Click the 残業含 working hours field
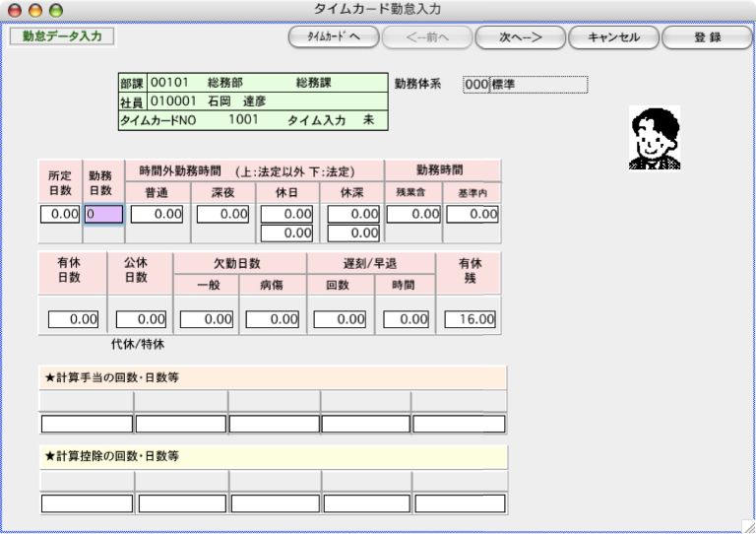The image size is (756, 534). click(413, 214)
